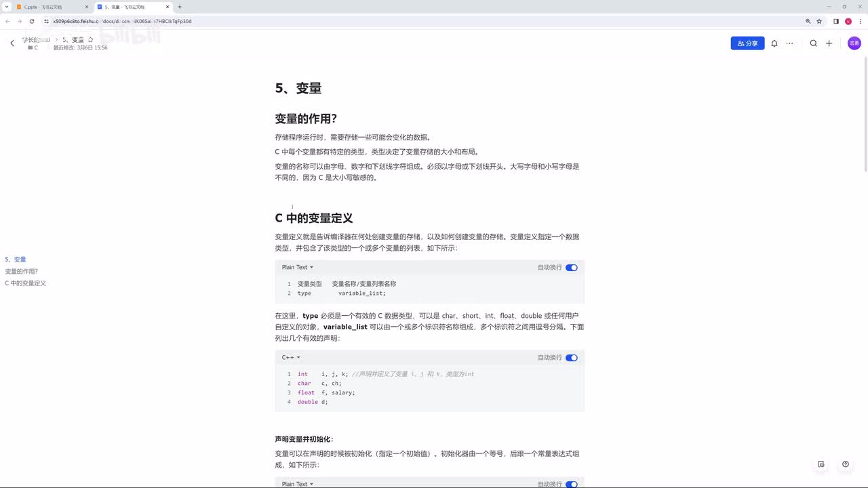The width and height of the screenshot is (868, 488).
Task: Jump to 变量的作用? in the outline
Action: pos(22,271)
